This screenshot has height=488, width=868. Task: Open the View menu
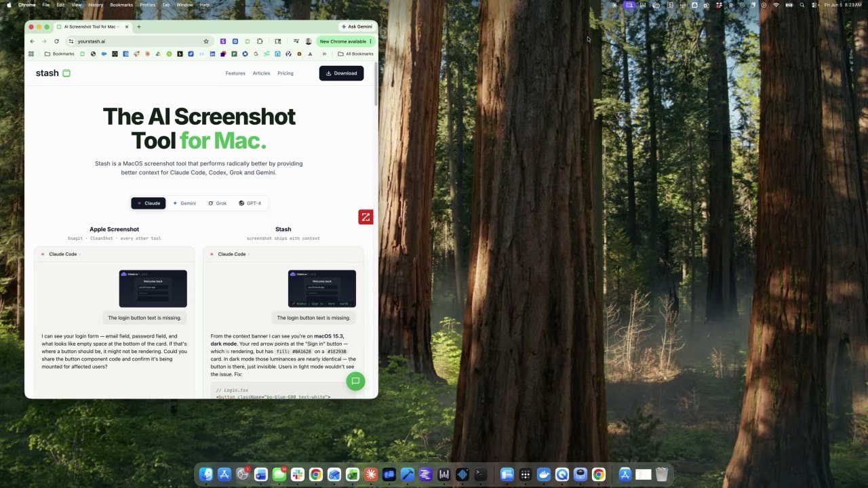77,5
